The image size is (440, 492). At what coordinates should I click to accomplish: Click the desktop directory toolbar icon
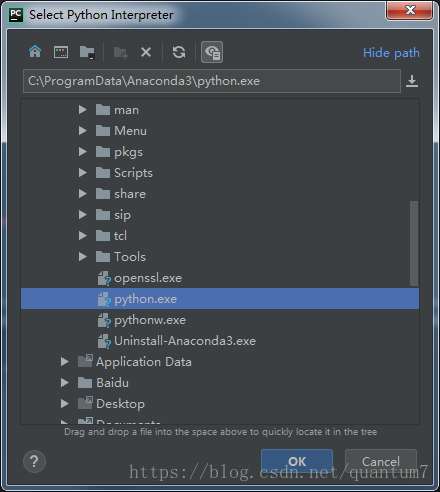[61, 52]
